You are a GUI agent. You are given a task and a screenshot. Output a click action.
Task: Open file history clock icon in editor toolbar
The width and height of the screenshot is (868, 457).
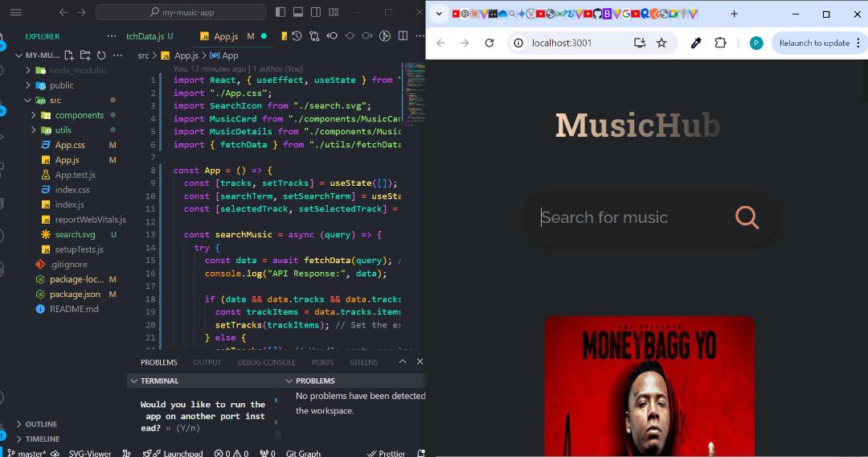[x=297, y=36]
